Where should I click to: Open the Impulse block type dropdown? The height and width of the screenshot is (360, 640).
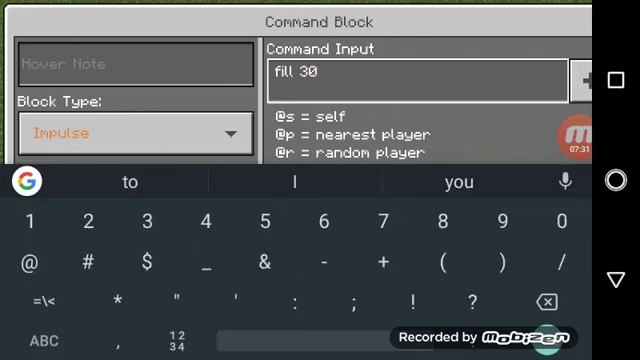coord(136,133)
